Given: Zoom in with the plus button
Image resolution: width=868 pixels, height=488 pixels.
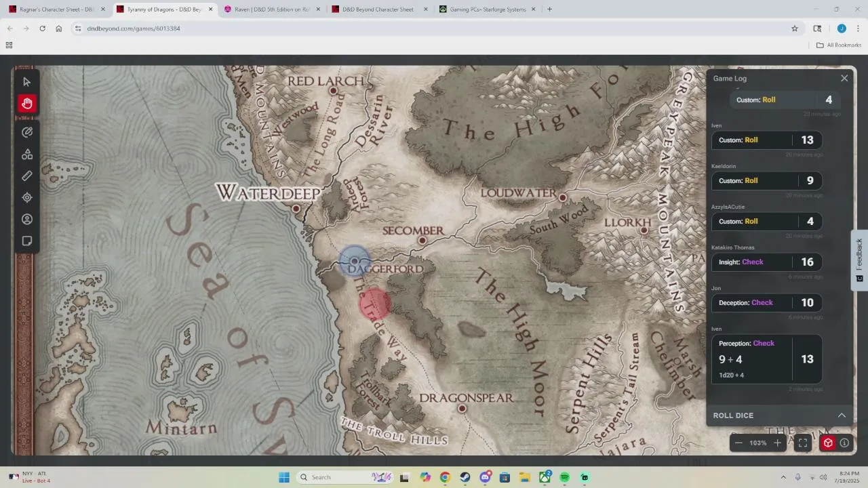Looking at the screenshot, I should tap(777, 443).
